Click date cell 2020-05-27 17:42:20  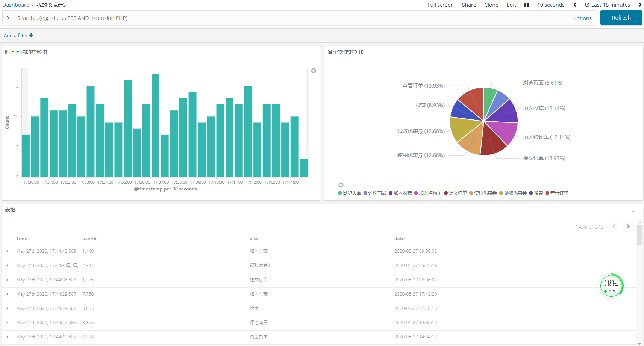pyautogui.click(x=415, y=294)
